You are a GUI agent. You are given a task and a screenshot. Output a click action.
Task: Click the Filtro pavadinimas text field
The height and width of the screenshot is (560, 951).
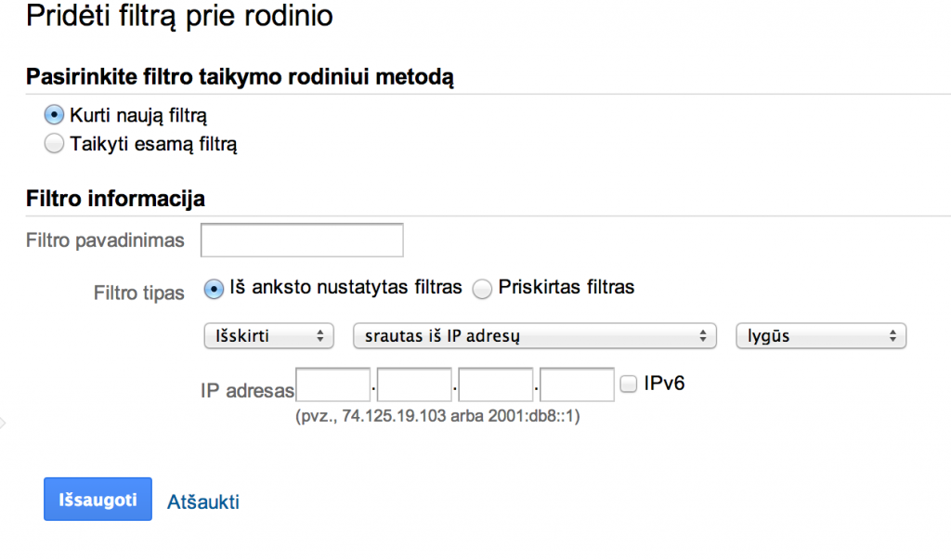point(302,241)
